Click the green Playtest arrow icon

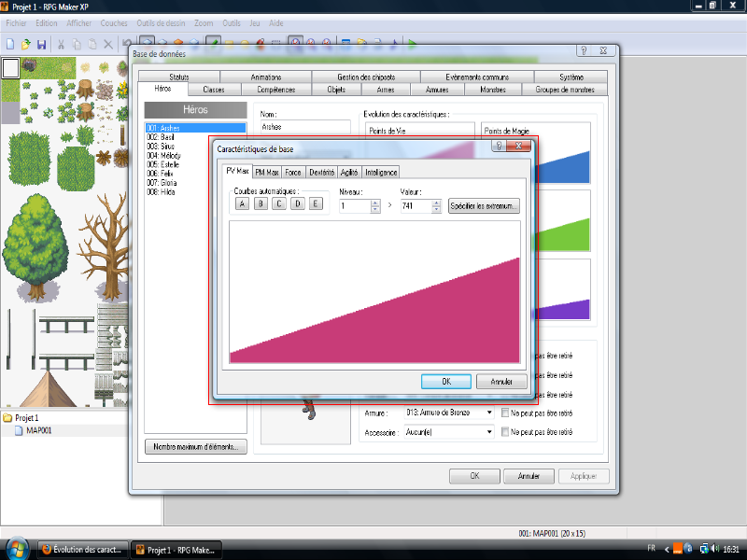click(413, 43)
